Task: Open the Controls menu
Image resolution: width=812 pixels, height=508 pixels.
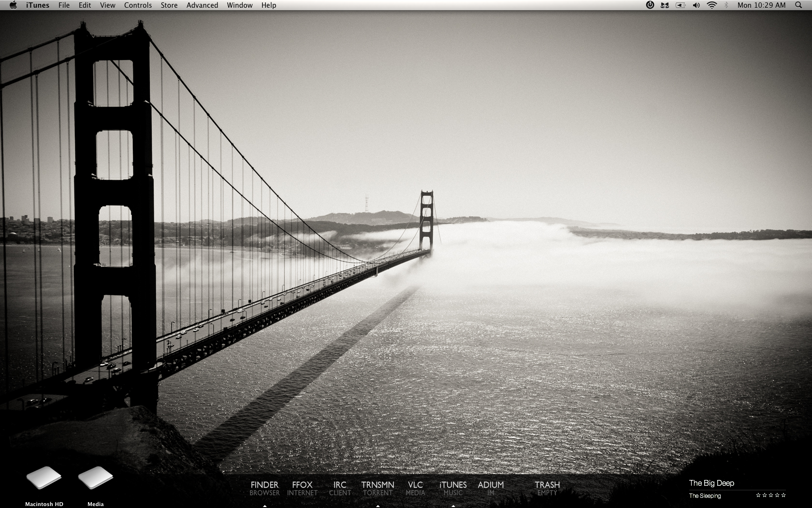Action: [138, 5]
